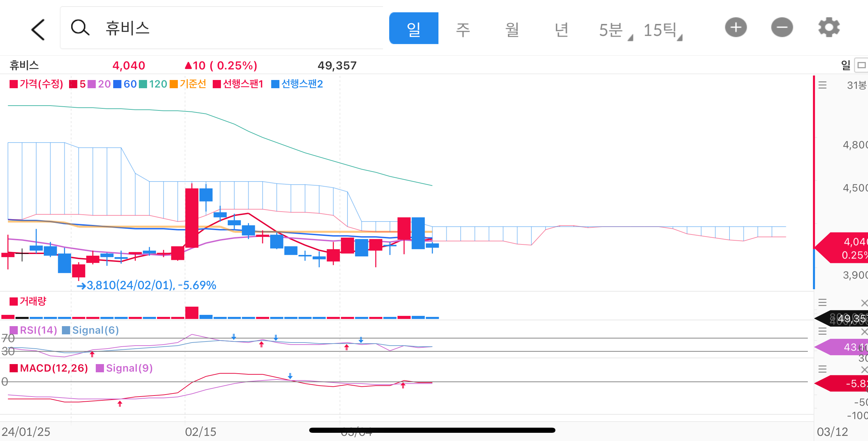Tap the back arrow icon

pyautogui.click(x=38, y=29)
